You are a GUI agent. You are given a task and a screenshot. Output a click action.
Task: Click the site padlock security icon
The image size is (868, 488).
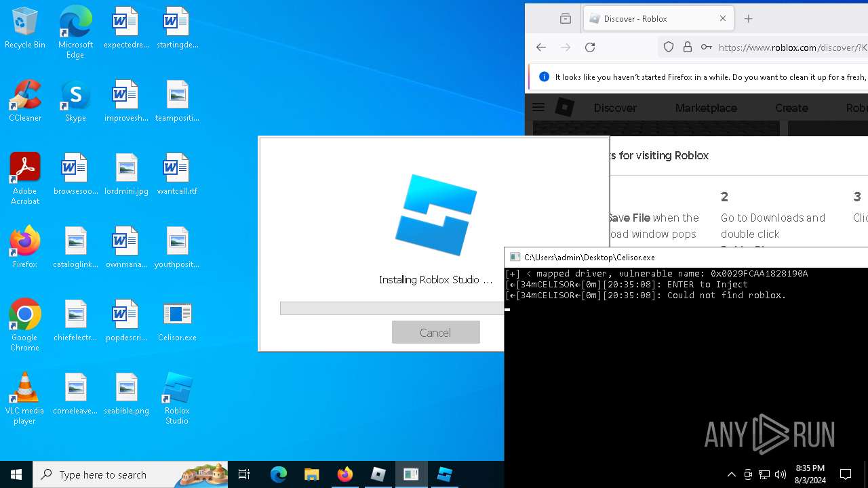coord(687,47)
